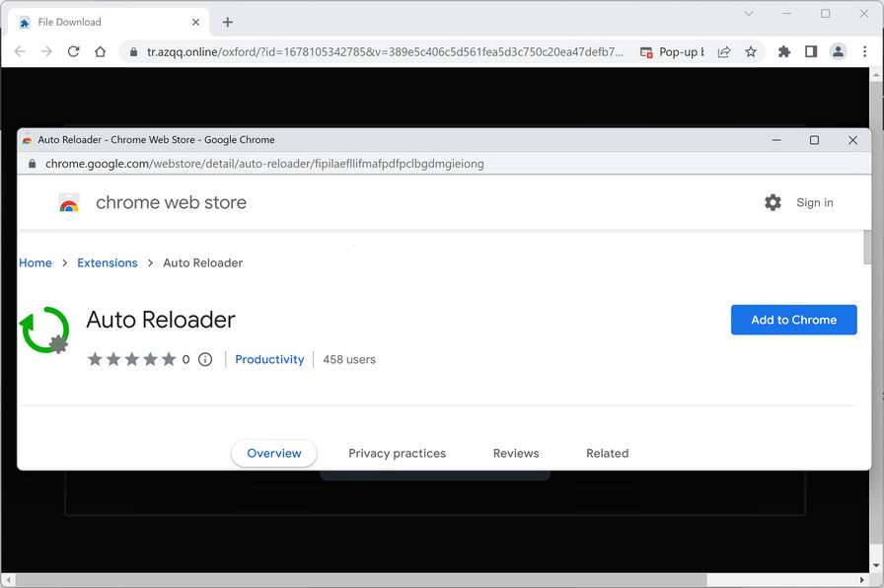View lock icon in web store popup
The height and width of the screenshot is (588, 884).
(33, 164)
